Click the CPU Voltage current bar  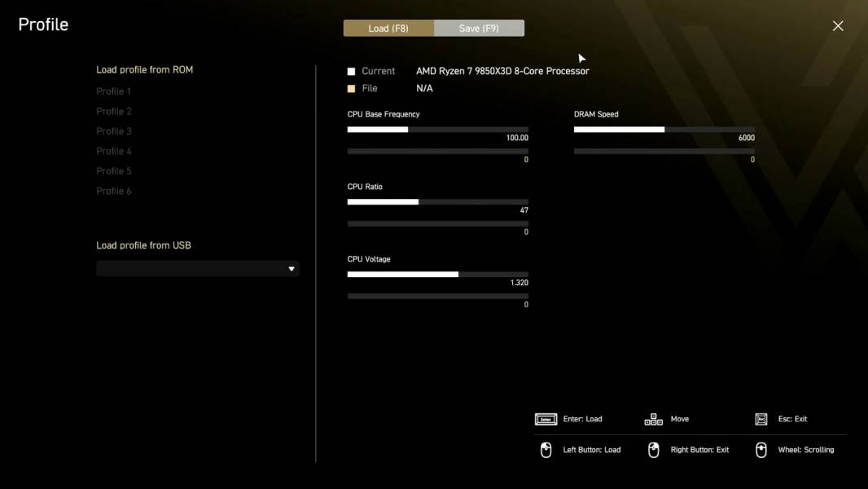438,274
